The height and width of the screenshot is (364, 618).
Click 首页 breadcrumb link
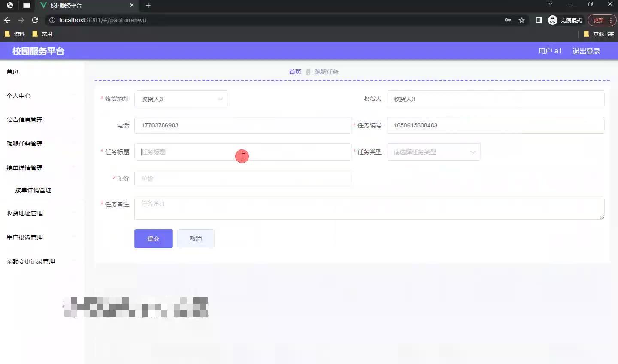[x=295, y=72]
